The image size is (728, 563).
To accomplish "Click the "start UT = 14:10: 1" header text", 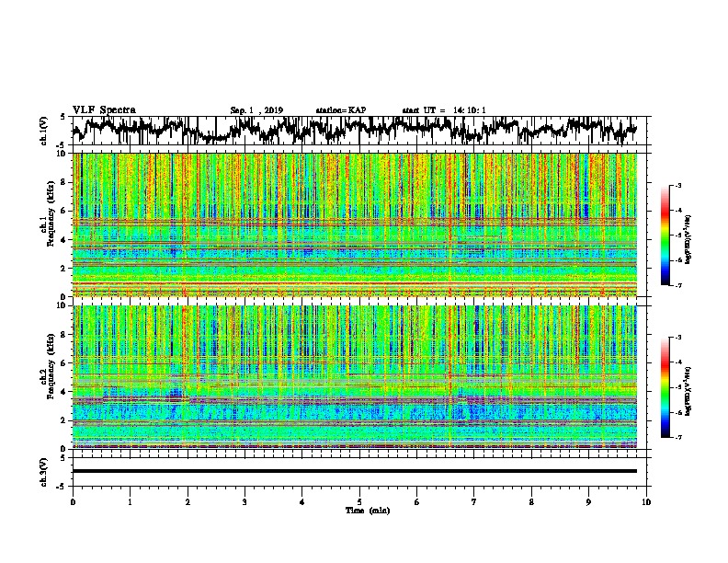I will click(x=444, y=110).
